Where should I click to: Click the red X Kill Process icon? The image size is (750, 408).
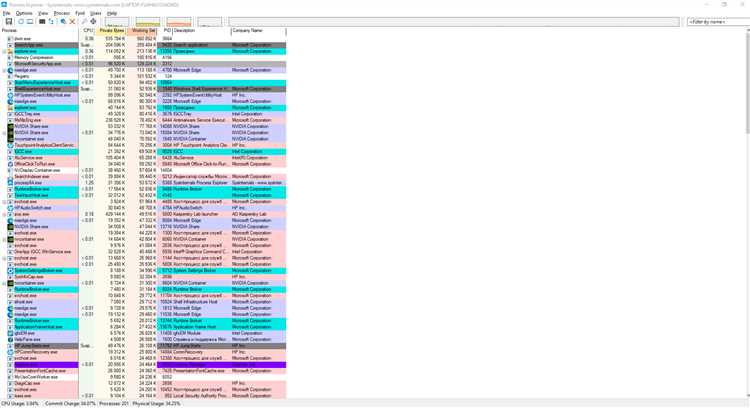pyautogui.click(x=72, y=22)
